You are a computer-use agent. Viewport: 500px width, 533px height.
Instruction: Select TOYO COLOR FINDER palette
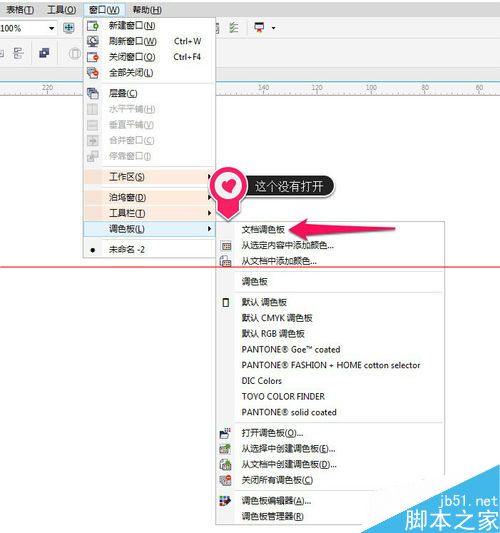330,396
